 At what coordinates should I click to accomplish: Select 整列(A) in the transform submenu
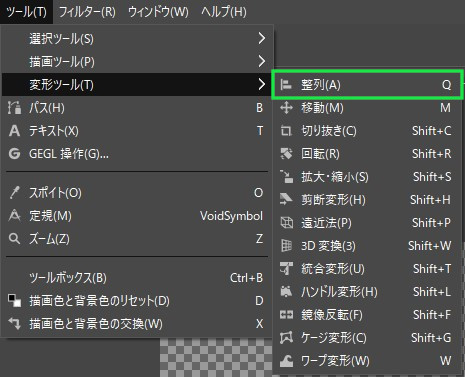[367, 85]
